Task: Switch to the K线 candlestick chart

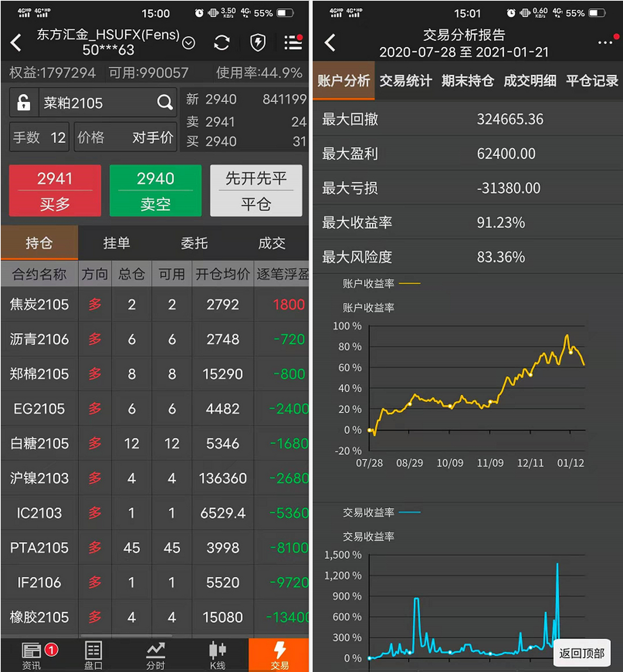Action: (x=217, y=654)
